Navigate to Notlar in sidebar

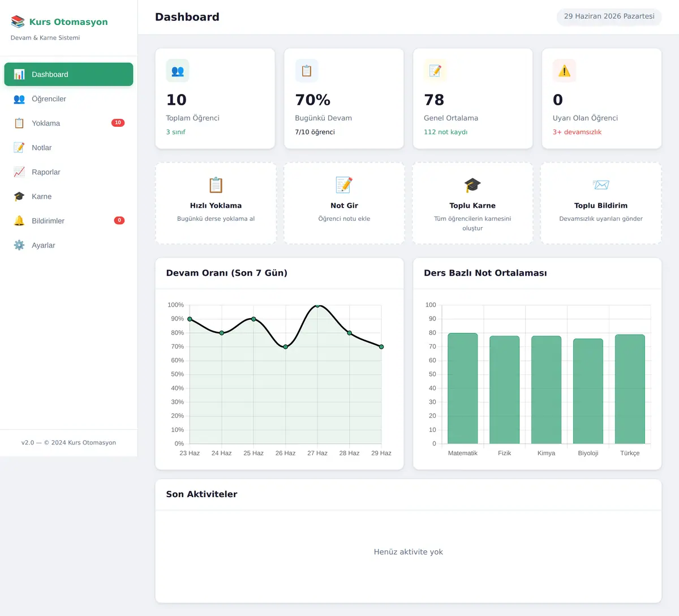(x=68, y=148)
